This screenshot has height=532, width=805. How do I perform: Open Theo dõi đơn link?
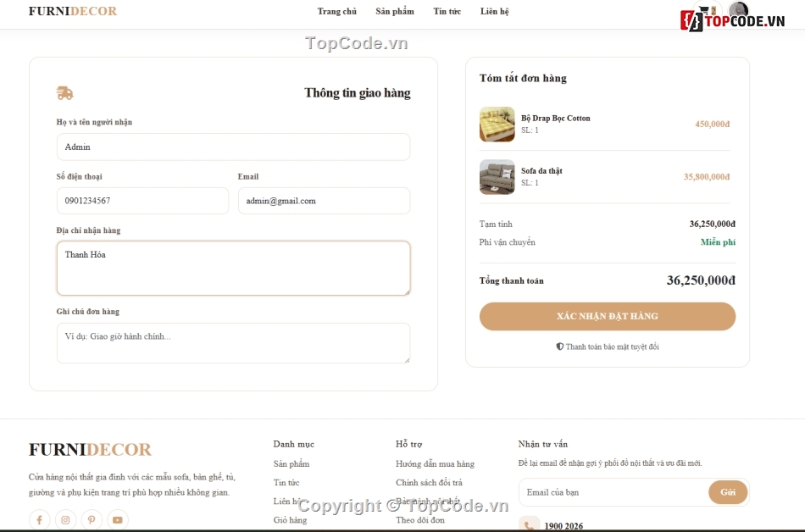420,519
